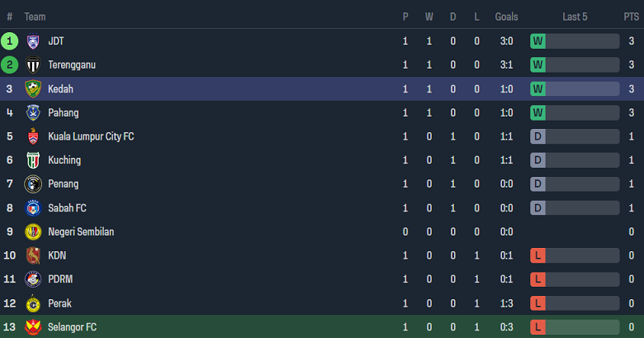Click the green W badge for JDT
Viewport: 644px width, 338px height.
537,40
